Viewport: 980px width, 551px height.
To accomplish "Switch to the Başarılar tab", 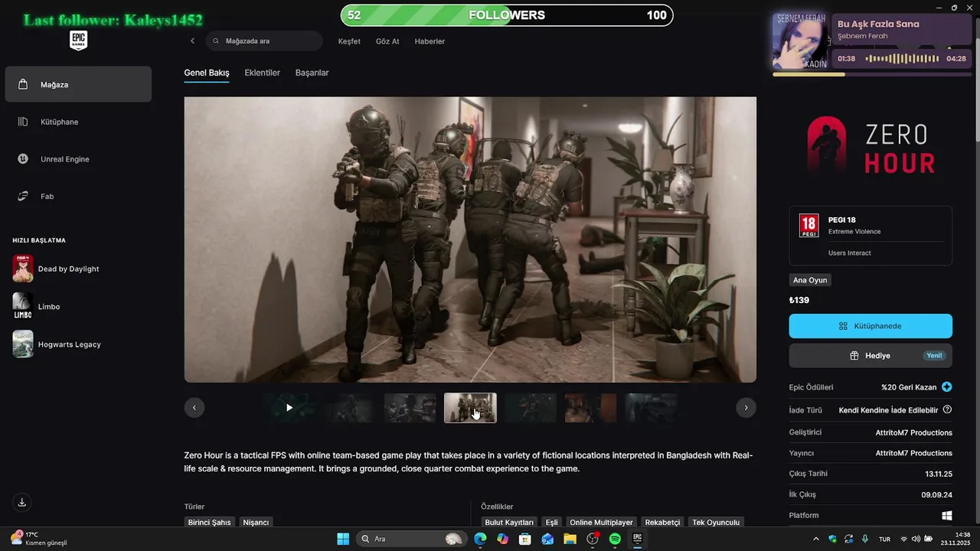I will (x=312, y=73).
